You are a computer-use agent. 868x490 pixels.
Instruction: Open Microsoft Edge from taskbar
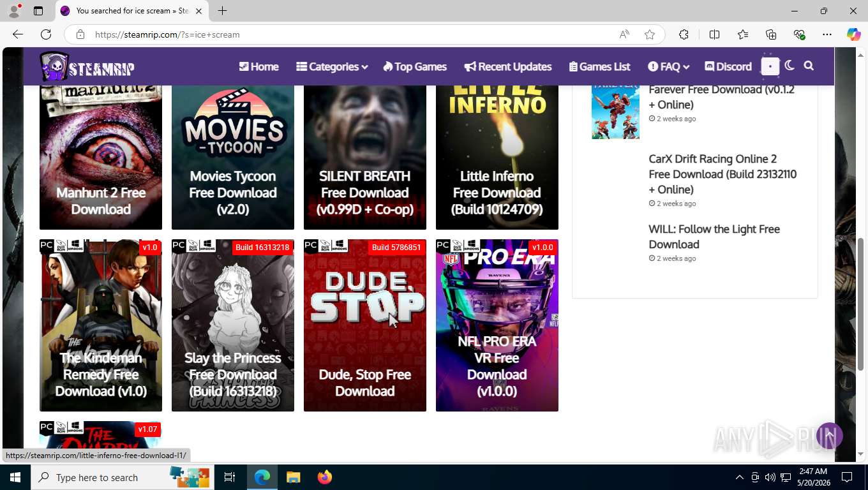[x=262, y=477]
